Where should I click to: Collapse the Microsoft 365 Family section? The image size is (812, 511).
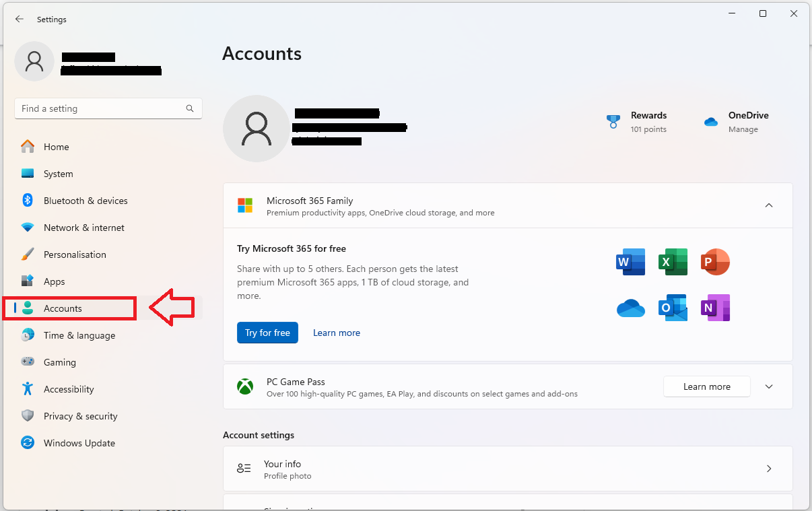pyautogui.click(x=769, y=205)
